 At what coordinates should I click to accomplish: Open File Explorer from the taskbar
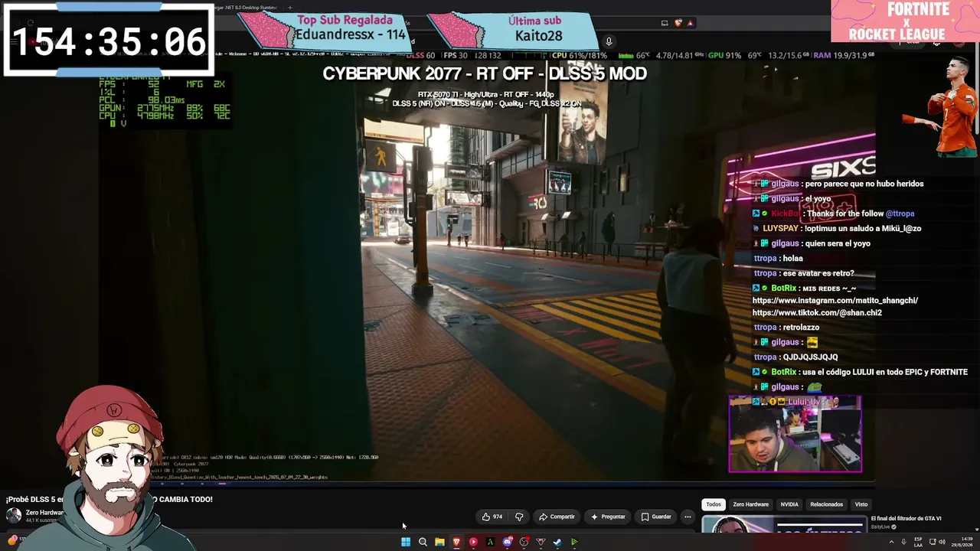[x=439, y=542]
